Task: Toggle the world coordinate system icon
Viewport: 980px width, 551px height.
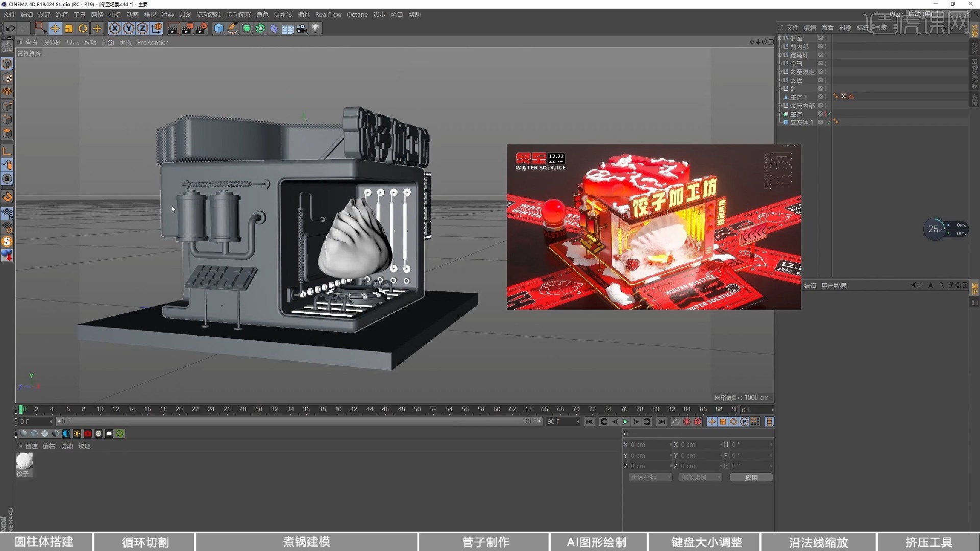Action: click(x=157, y=29)
